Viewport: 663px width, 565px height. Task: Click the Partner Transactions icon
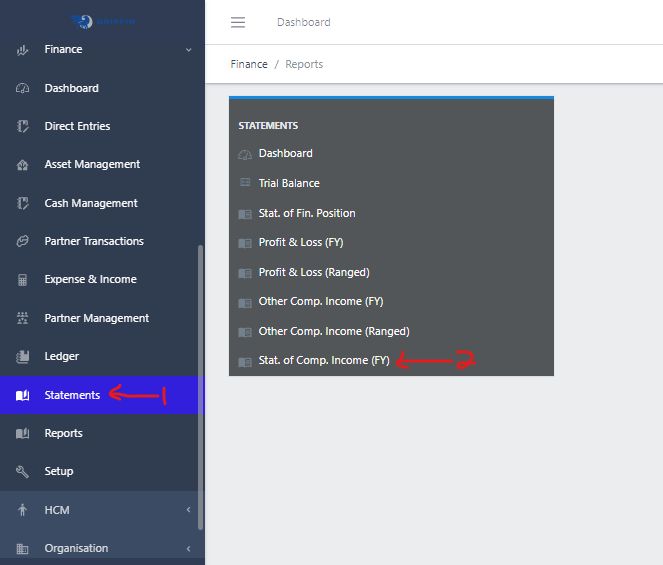(22, 241)
